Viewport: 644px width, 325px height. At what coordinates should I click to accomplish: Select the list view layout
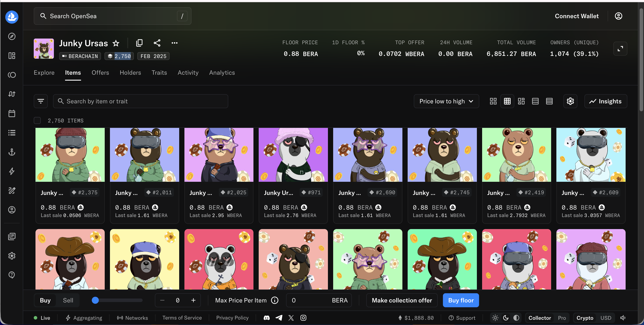pyautogui.click(x=535, y=101)
